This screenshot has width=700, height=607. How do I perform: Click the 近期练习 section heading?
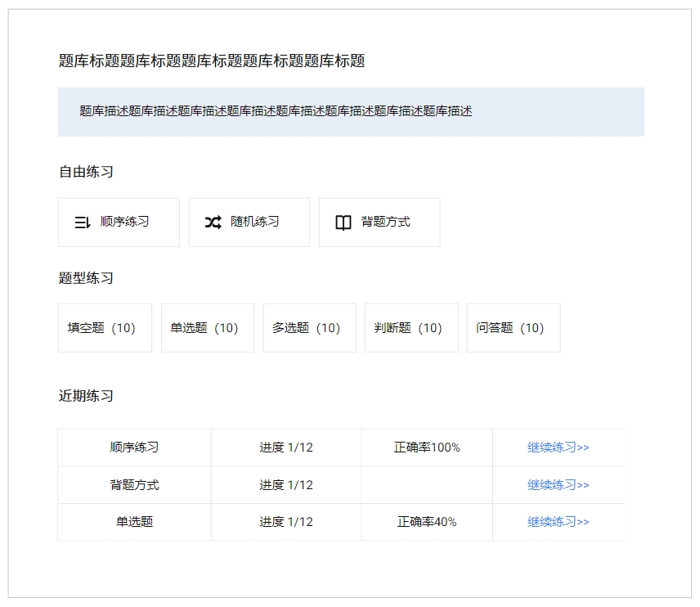86,396
